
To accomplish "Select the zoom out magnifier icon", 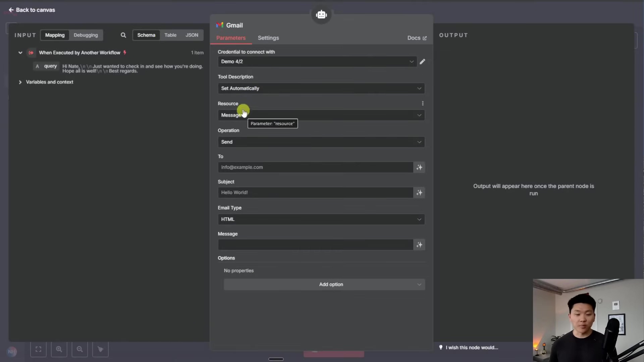I will click(80, 349).
